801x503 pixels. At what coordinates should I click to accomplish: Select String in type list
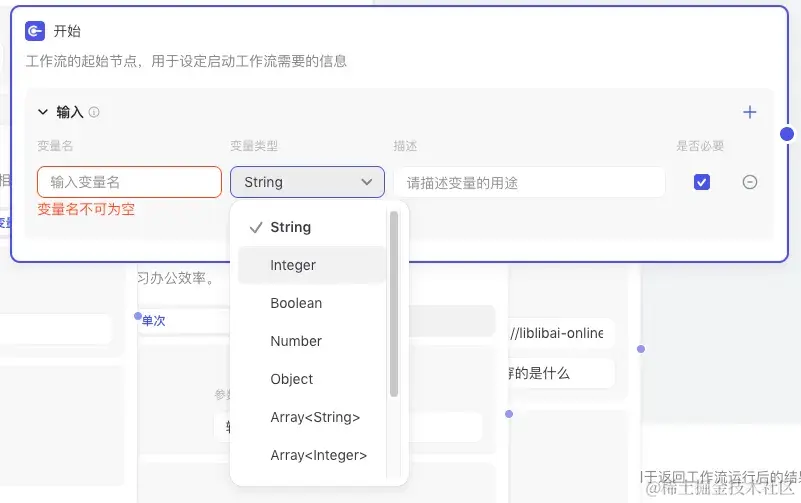[312, 227]
